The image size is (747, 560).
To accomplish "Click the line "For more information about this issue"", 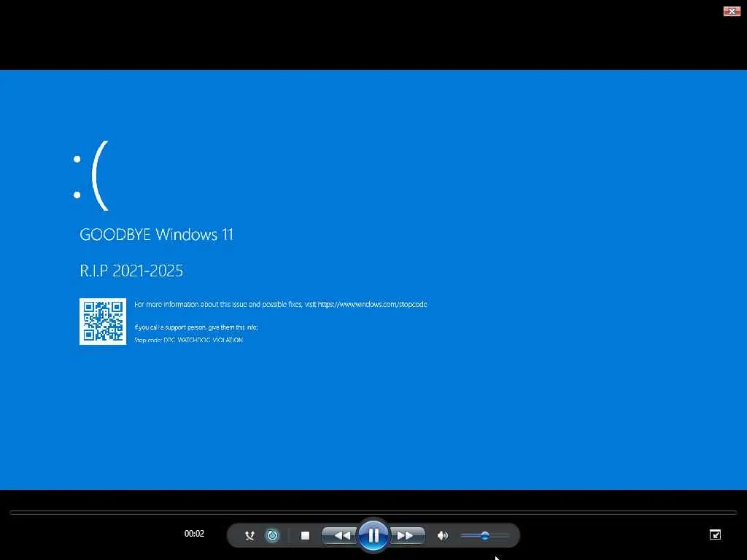I will point(281,304).
